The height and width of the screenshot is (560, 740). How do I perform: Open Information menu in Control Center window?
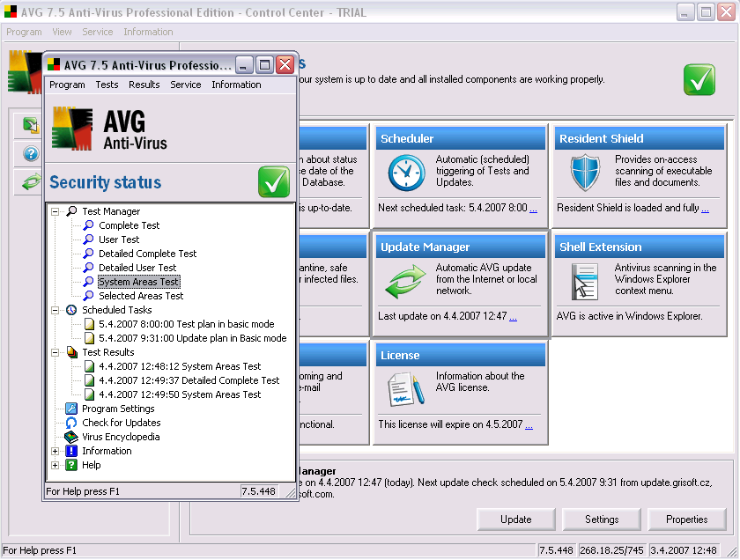point(148,32)
